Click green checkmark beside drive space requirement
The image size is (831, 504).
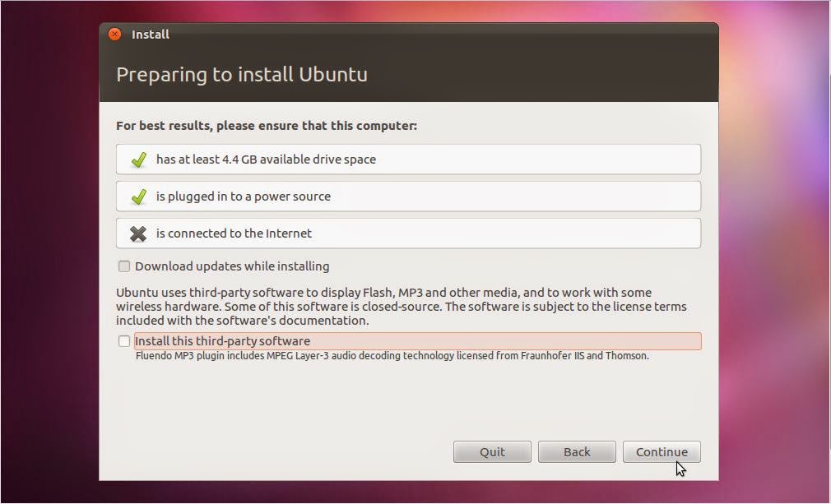point(139,160)
